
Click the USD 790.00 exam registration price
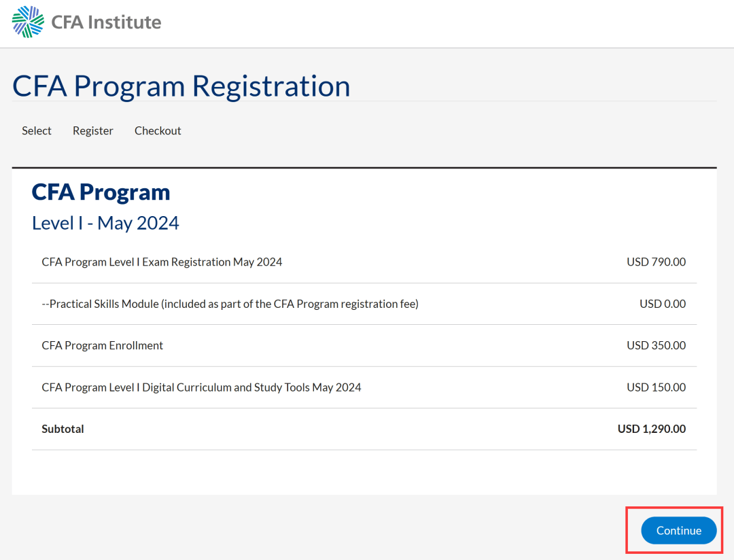pyautogui.click(x=657, y=262)
